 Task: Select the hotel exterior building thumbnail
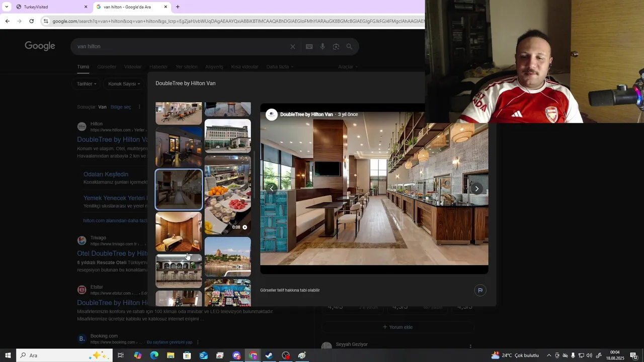coord(227,136)
